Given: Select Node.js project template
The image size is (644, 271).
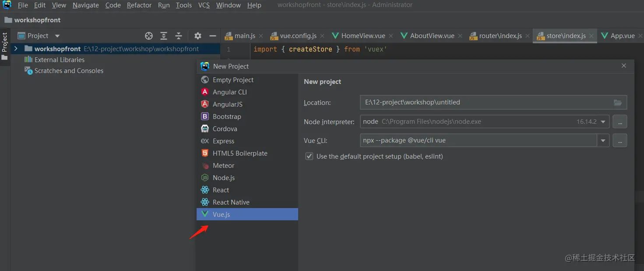Looking at the screenshot, I should point(247,178).
